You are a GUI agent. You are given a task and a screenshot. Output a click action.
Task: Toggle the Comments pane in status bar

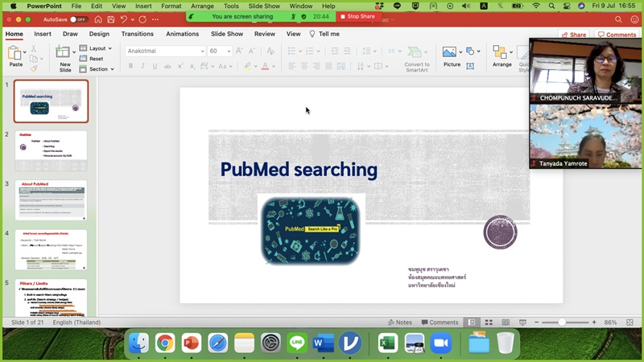(438, 322)
